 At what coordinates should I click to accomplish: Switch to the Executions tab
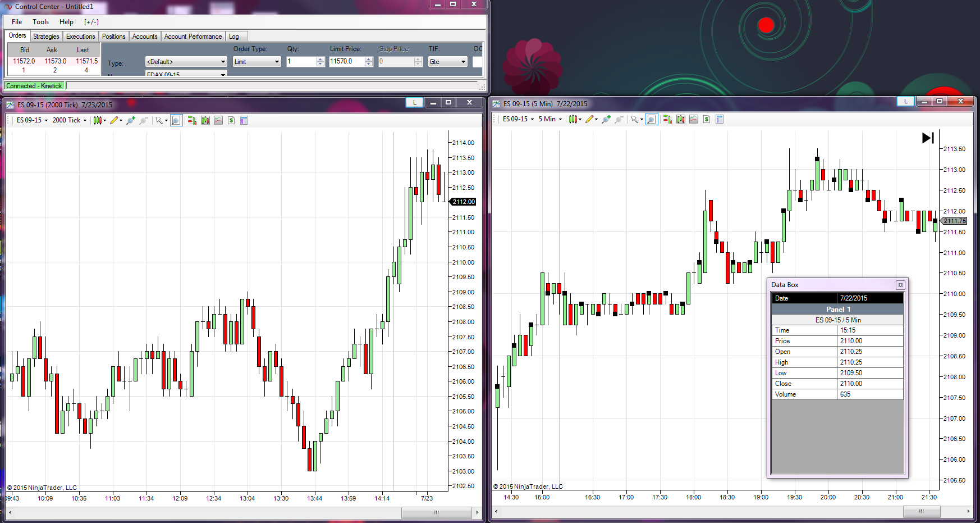coord(80,37)
